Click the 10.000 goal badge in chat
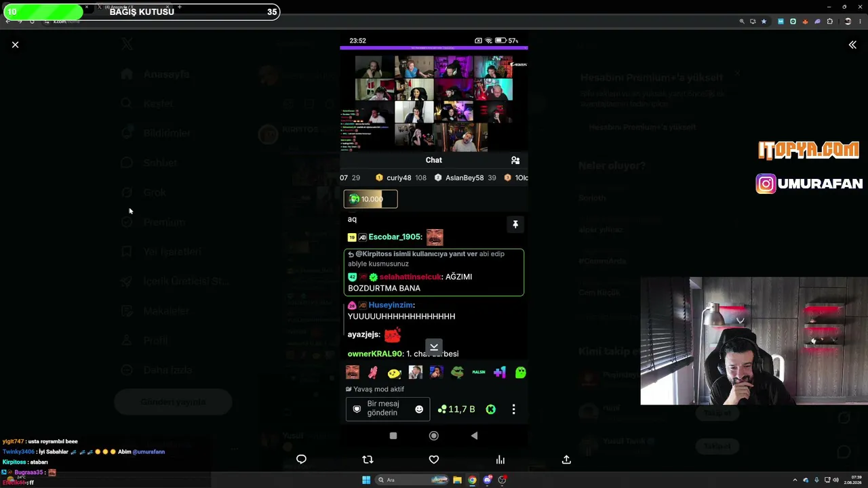Viewport: 868px width, 488px height. [x=370, y=199]
